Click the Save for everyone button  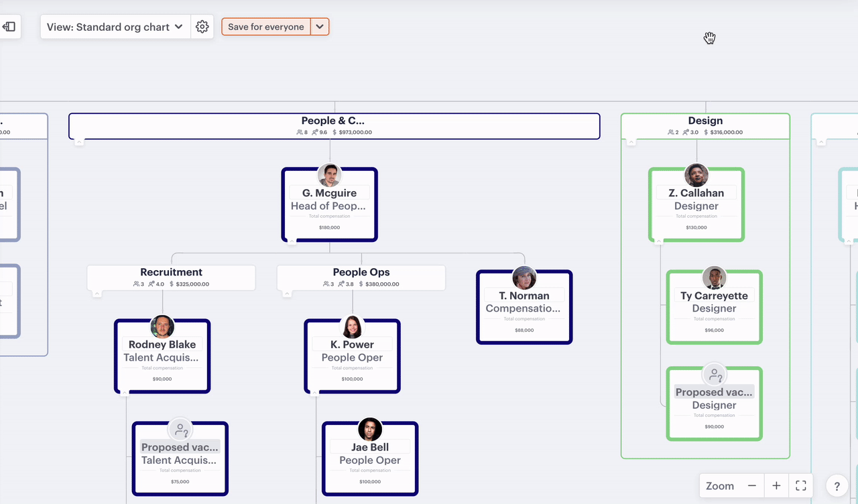[x=266, y=27]
